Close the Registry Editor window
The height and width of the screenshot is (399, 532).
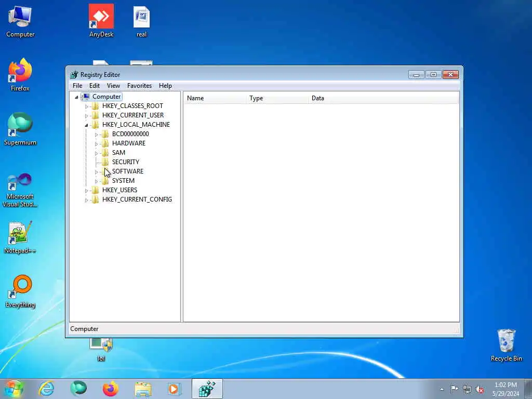[450, 75]
